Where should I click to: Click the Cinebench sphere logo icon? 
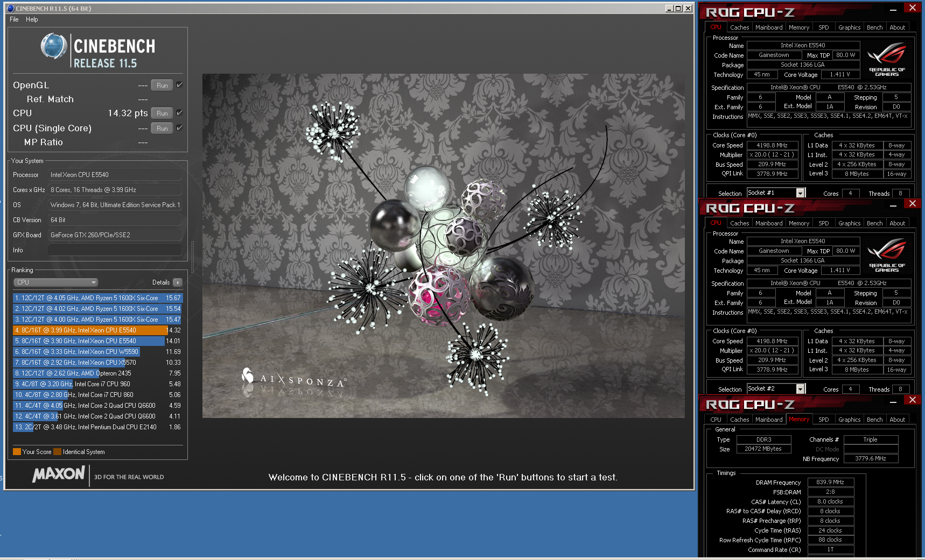tap(54, 46)
